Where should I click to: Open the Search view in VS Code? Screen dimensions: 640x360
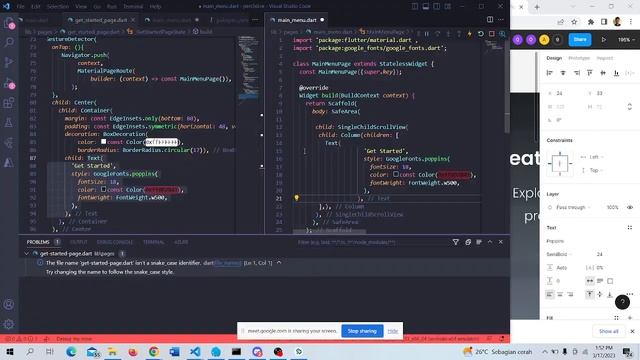[9, 42]
